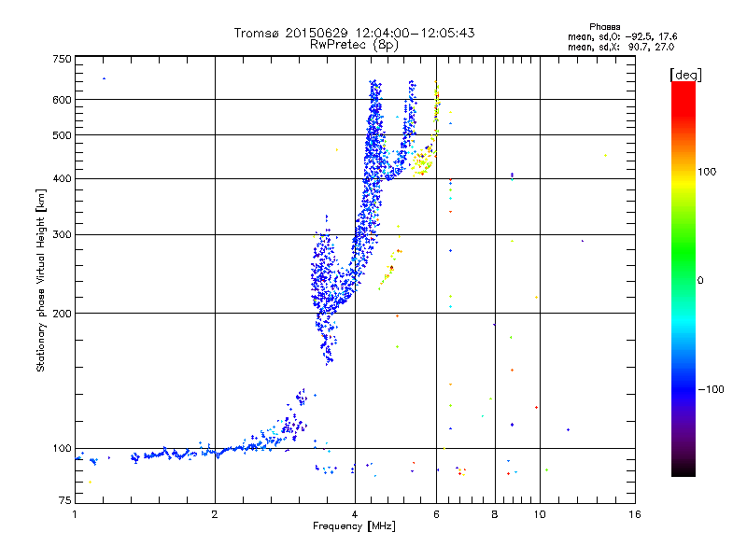This screenshot has width=747, height=560.
Task: Click the isolated blue point at 660 km
Action: (105, 78)
